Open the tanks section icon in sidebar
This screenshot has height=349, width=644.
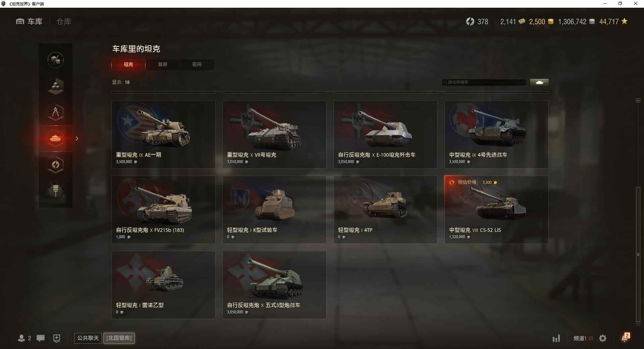click(x=56, y=138)
